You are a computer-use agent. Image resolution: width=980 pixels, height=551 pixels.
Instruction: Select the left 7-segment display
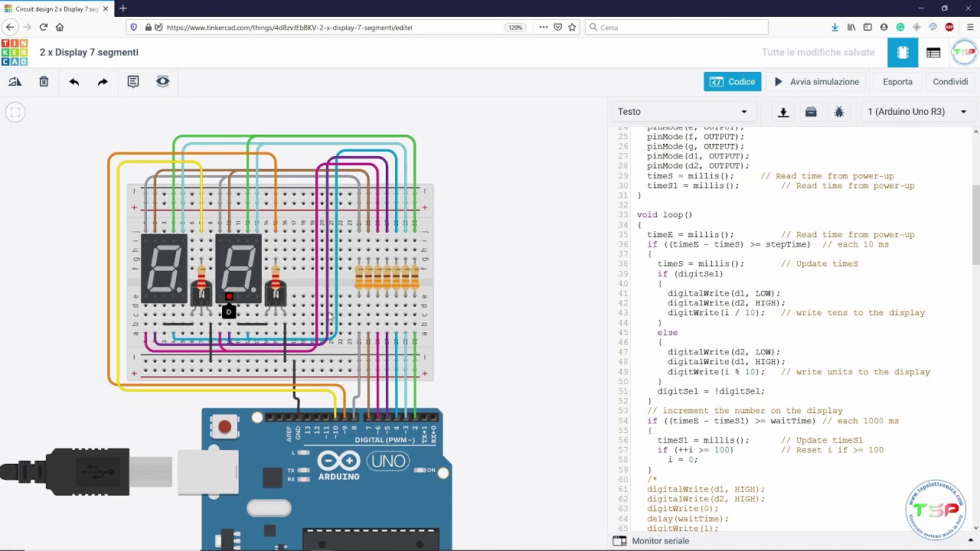(x=164, y=270)
